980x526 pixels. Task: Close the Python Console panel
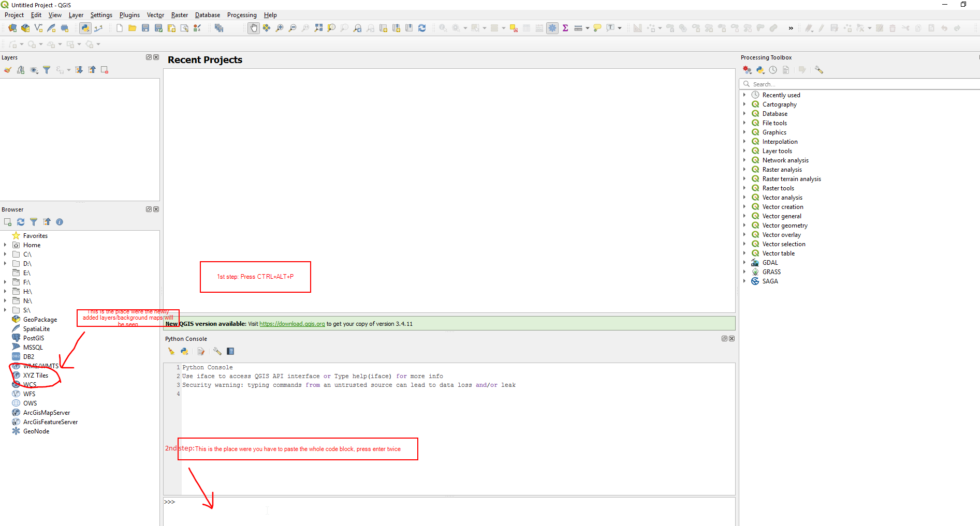(732, 339)
